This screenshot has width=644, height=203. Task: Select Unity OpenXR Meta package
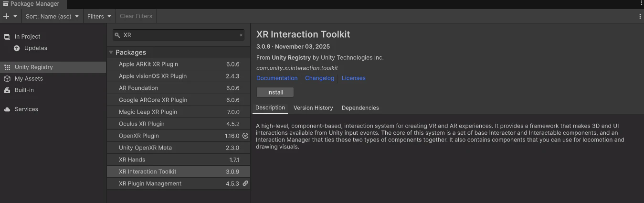point(179,148)
